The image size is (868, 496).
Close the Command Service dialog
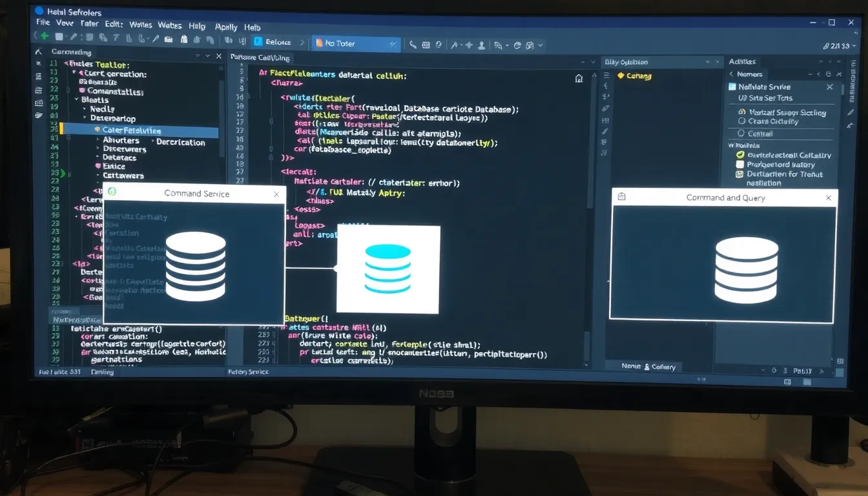[x=276, y=194]
